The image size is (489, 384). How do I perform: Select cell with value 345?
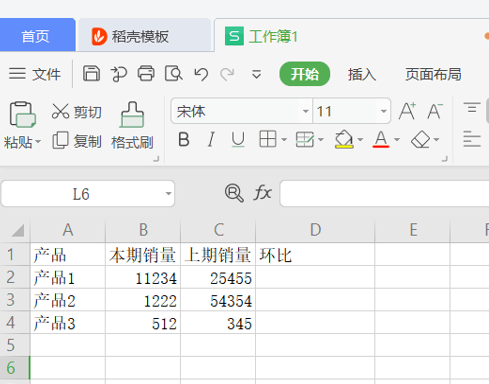[x=218, y=323]
